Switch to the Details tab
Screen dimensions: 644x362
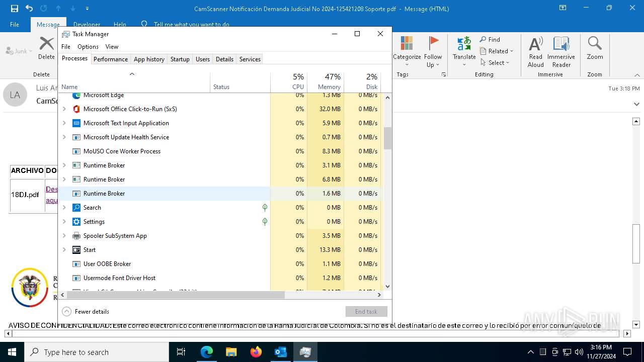coord(224,59)
